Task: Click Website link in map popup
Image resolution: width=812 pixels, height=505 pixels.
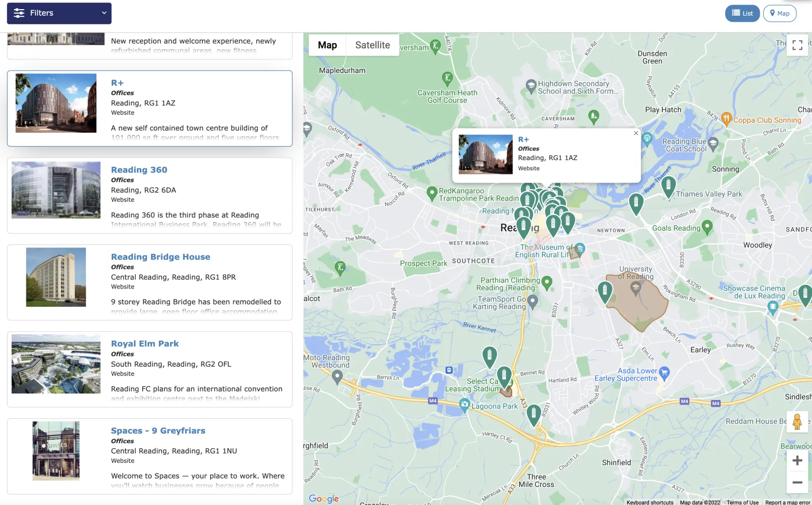Action: (529, 168)
